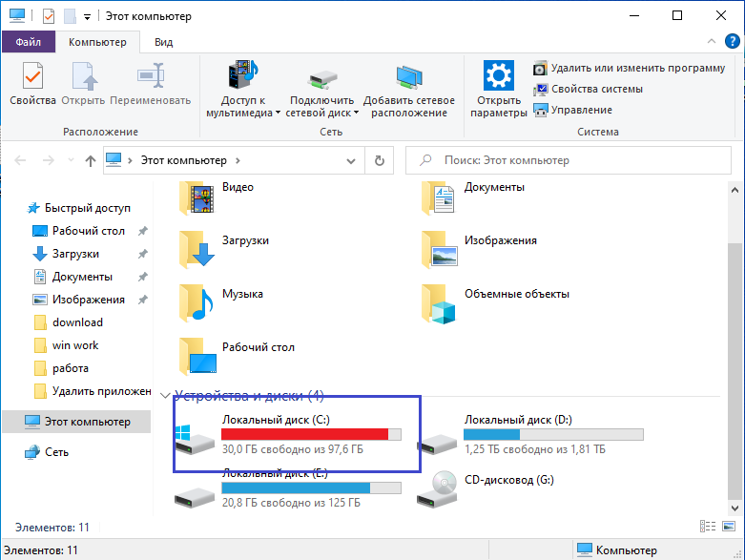This screenshot has width=745, height=560.
Task: Collapse the ribbon with the chevron
Action: 712,41
